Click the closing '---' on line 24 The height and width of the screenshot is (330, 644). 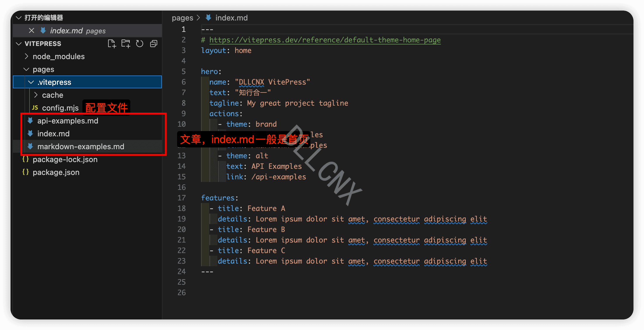207,271
